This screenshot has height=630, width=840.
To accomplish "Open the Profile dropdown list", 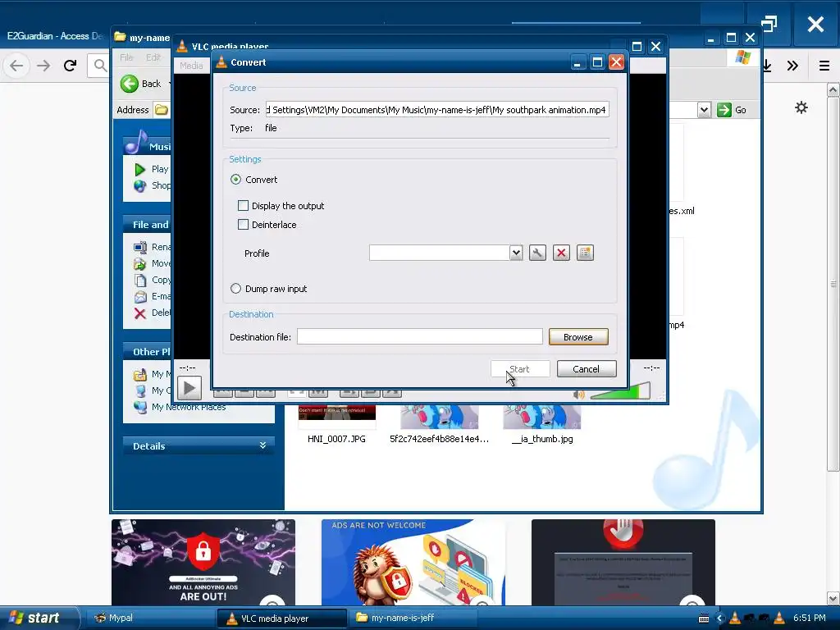I will 515,253.
